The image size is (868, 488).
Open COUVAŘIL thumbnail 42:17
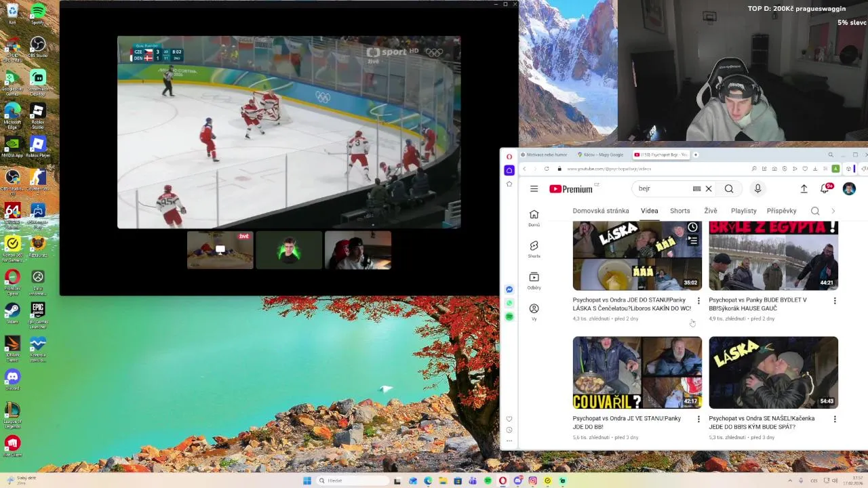click(x=637, y=373)
